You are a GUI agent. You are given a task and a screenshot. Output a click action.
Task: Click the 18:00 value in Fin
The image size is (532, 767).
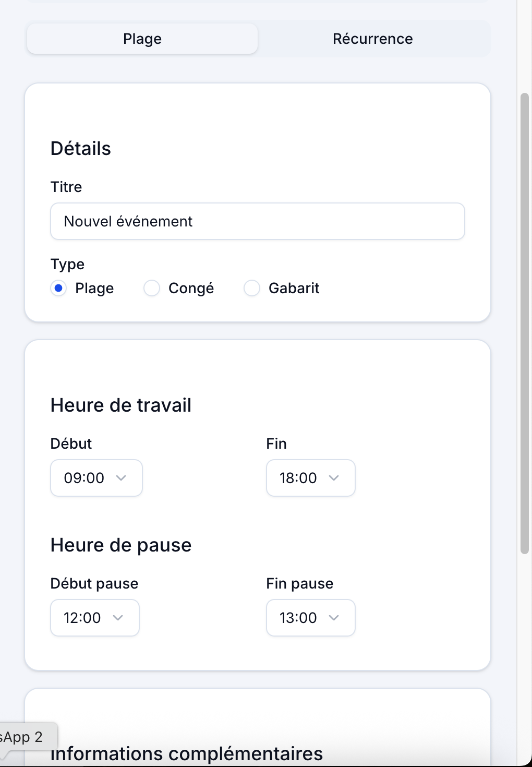[x=298, y=478]
